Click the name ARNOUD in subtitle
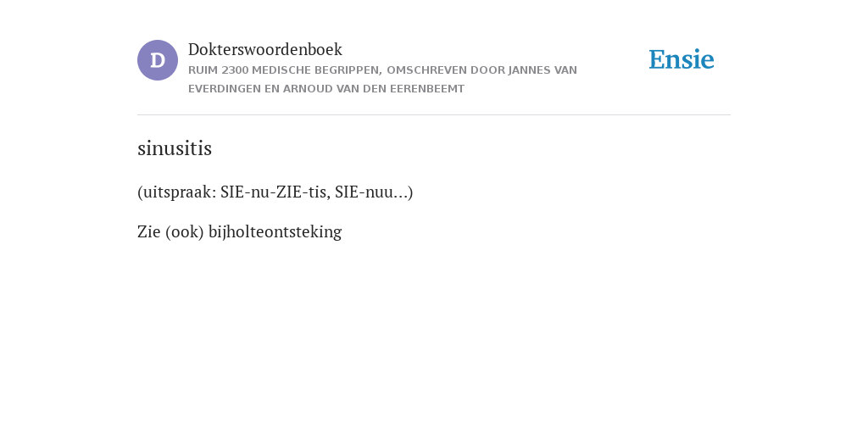 click(x=308, y=89)
